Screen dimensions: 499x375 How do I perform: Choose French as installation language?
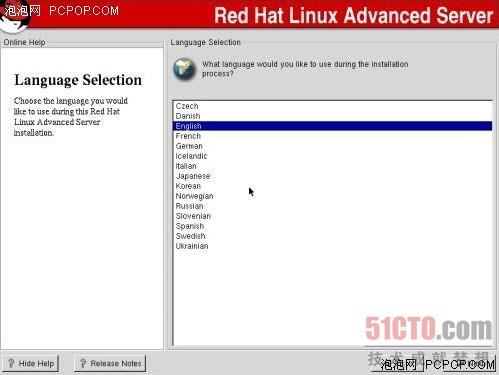333,136
